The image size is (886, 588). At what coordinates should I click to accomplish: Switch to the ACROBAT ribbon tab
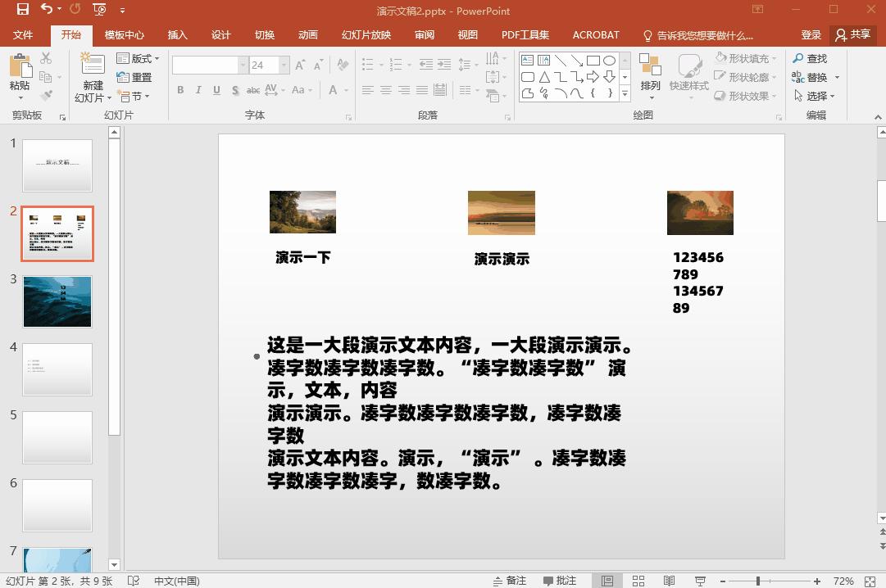click(x=596, y=34)
